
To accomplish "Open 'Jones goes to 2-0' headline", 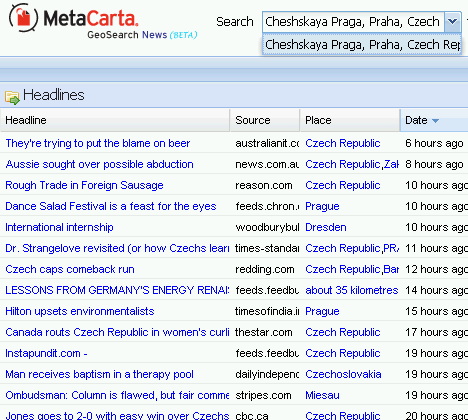I will click(x=117, y=415).
